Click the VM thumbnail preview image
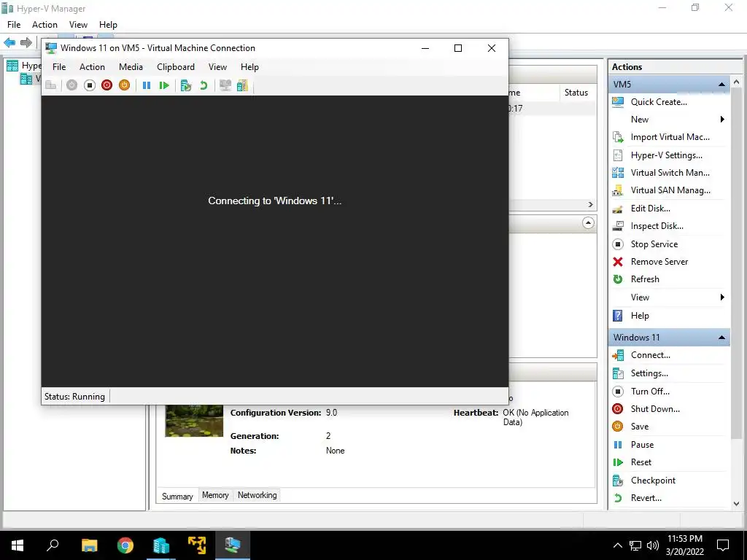The image size is (747, 560). point(194,421)
